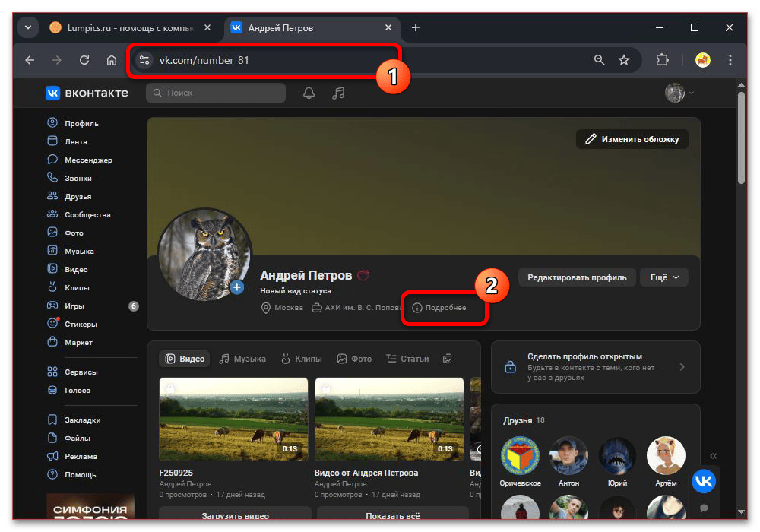Click the VK search field
Image resolution: width=760 pixels, height=532 pixels.
(x=216, y=93)
